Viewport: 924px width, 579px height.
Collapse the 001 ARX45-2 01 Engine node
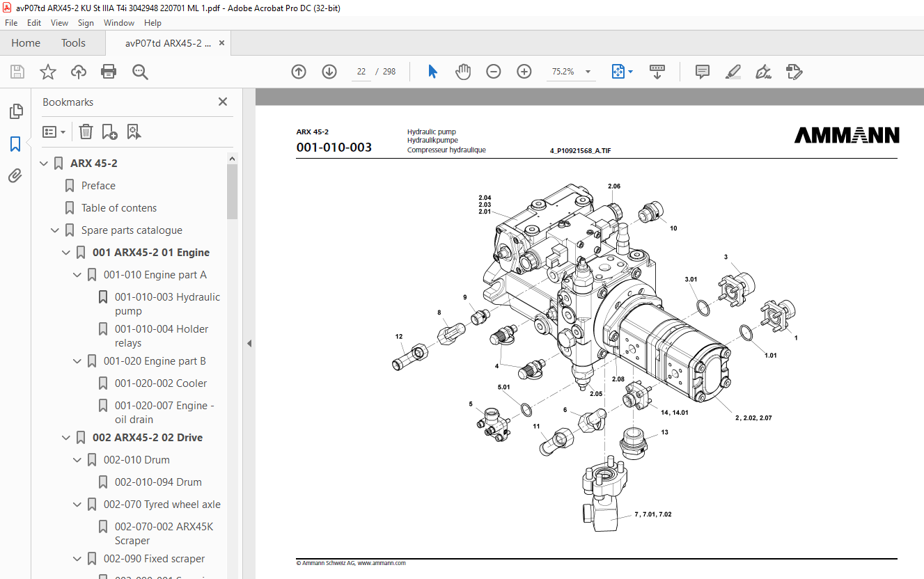click(66, 253)
